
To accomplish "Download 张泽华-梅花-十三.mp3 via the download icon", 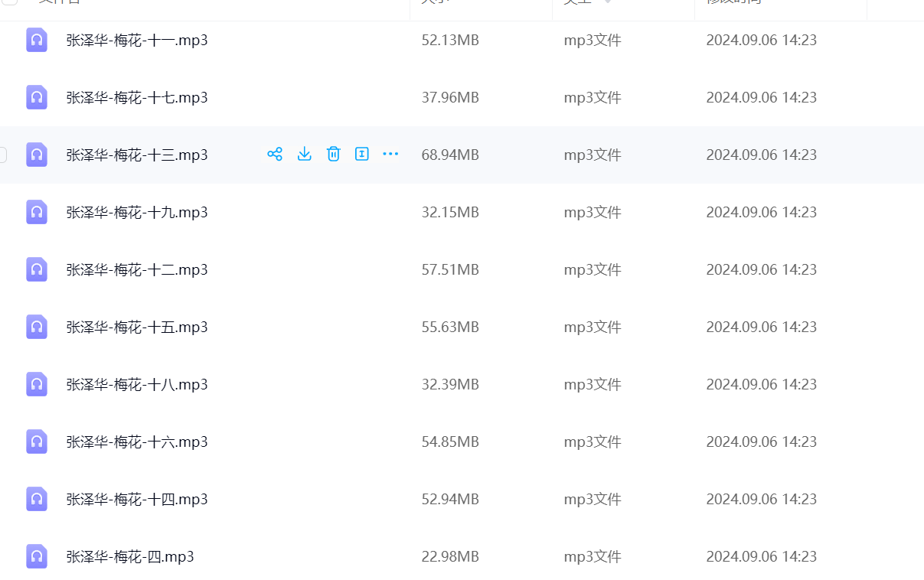I will [304, 154].
